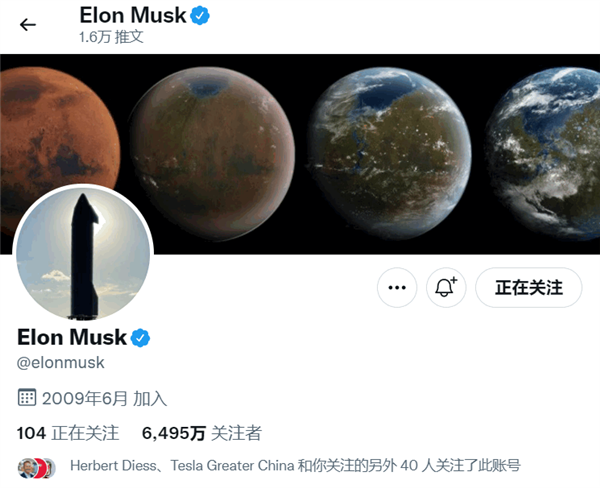Click the calendar icon by the join date
The width and height of the screenshot is (600, 488).
[27, 398]
